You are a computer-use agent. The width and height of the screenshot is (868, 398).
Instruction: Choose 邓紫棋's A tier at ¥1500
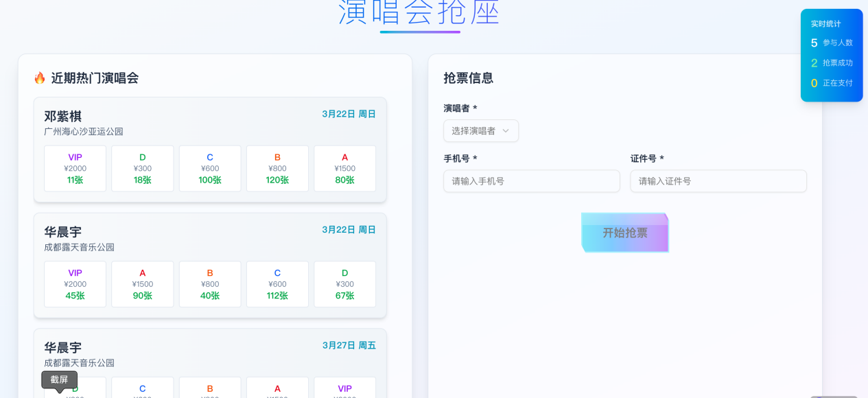click(x=344, y=168)
